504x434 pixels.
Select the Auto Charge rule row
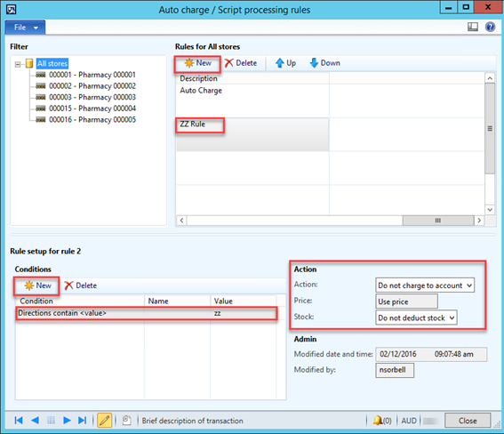[x=252, y=101]
